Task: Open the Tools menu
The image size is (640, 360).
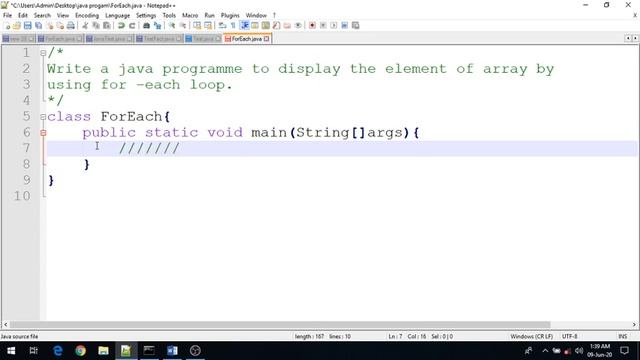Action: point(169,16)
